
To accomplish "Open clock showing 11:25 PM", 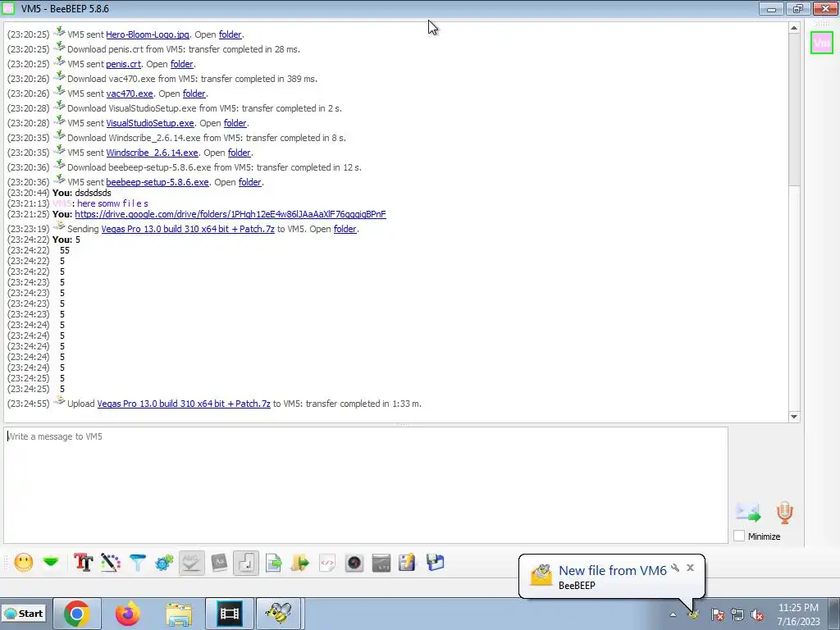I will pyautogui.click(x=798, y=614).
